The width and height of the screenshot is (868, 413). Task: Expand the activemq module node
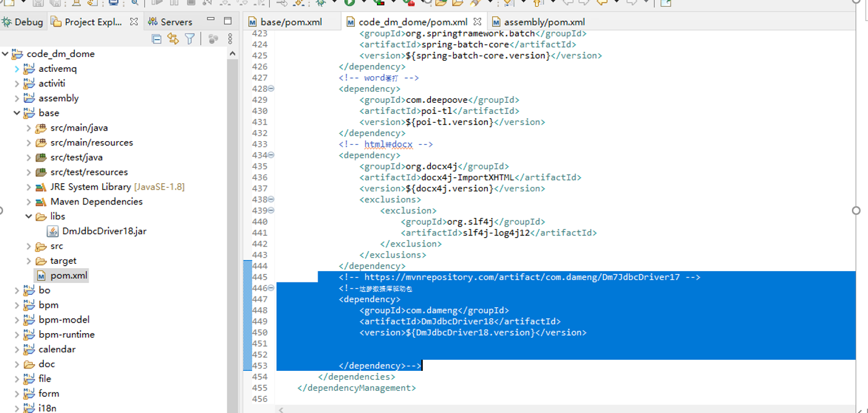coord(17,69)
